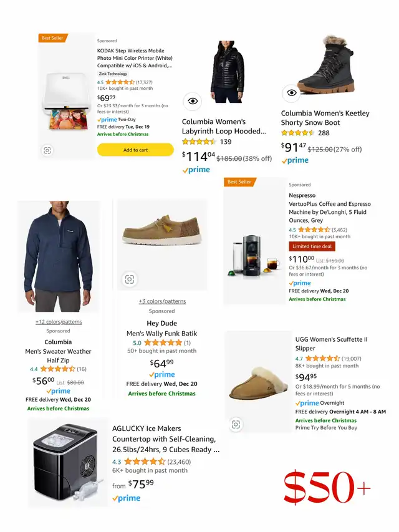Viewport: 399px width, 532px height.
Task: Click the star rating on UGG slipper
Action: point(322,359)
